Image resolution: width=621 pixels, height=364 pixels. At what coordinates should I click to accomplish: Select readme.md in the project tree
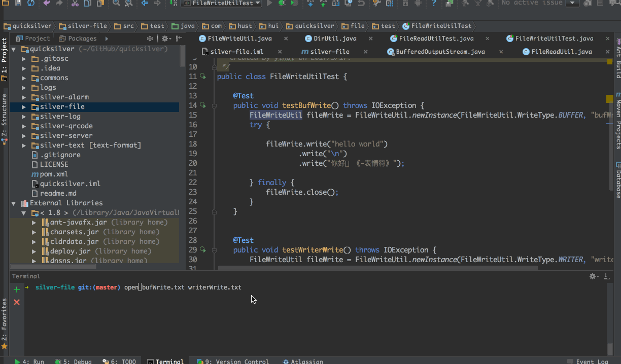click(x=54, y=194)
